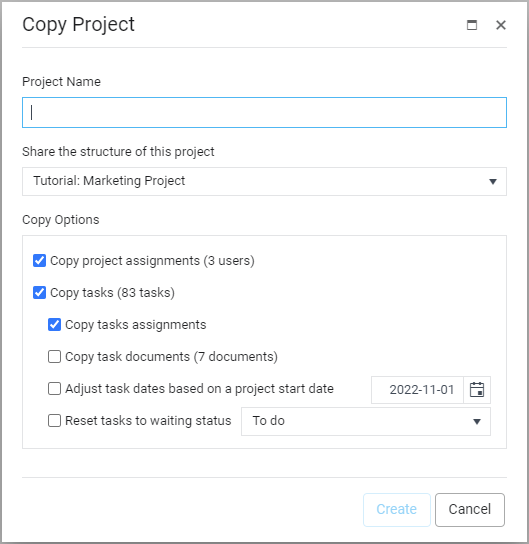The image size is (529, 544).
Task: Expand the Tutorial: Marketing Project dropdown arrow
Action: (x=493, y=181)
